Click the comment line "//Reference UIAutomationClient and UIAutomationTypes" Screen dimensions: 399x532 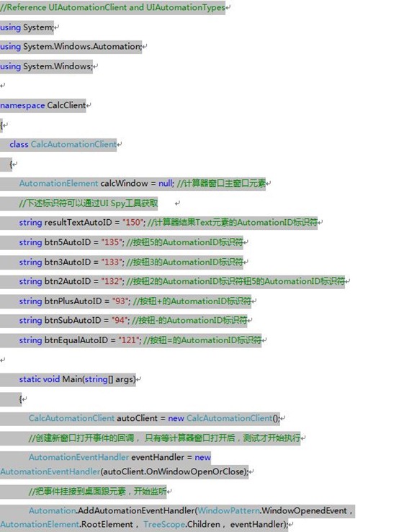112,7
